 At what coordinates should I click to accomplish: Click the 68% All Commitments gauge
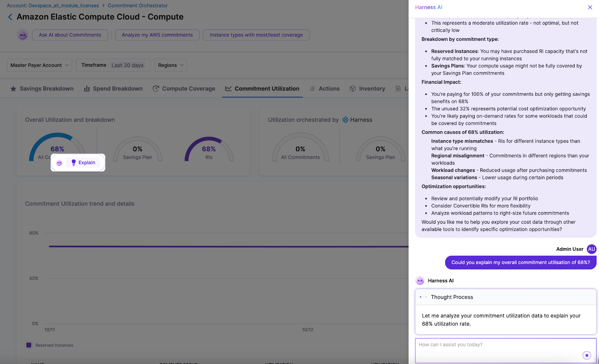(x=57, y=147)
